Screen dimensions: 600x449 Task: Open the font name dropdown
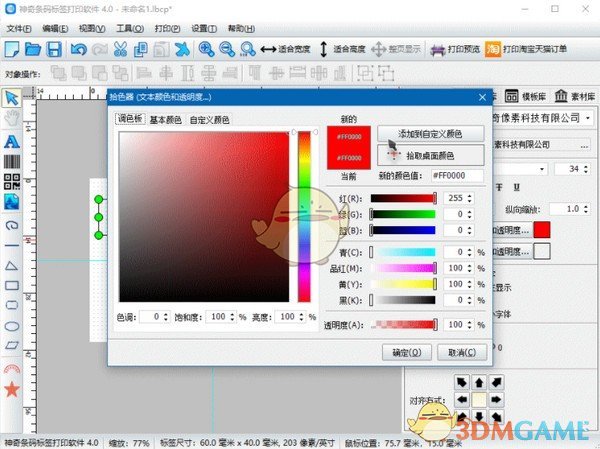pyautogui.click(x=546, y=170)
